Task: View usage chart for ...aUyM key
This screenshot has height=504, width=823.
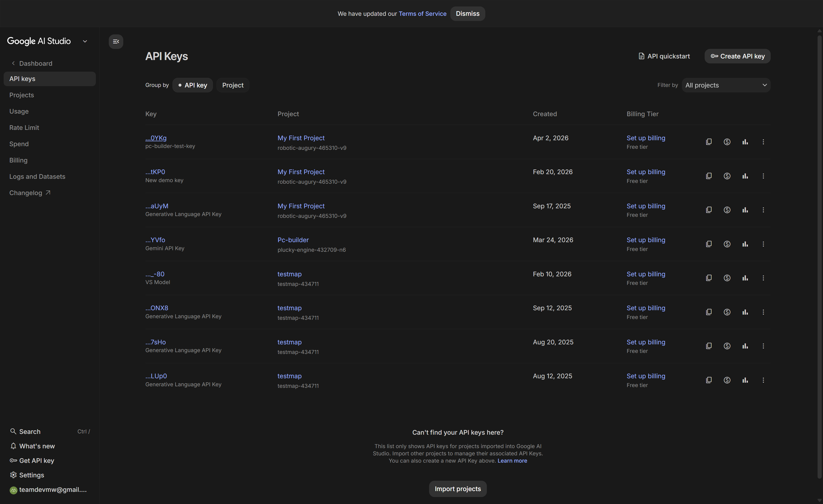Action: [745, 210]
